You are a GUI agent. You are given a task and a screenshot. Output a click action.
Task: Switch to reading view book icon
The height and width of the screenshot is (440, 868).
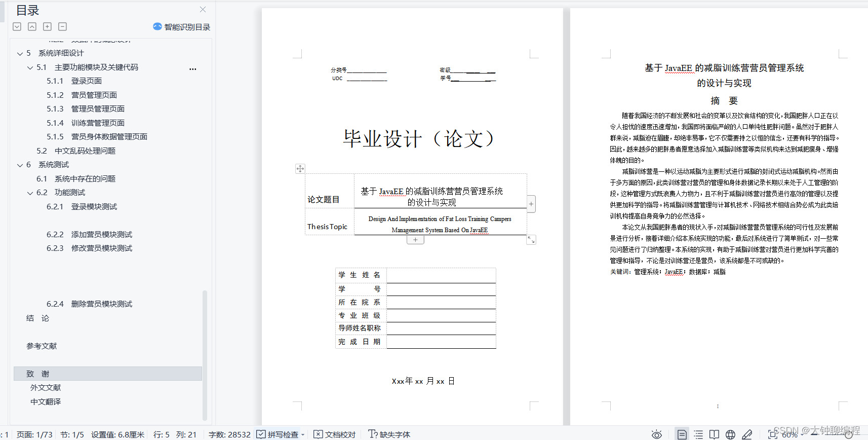click(714, 434)
